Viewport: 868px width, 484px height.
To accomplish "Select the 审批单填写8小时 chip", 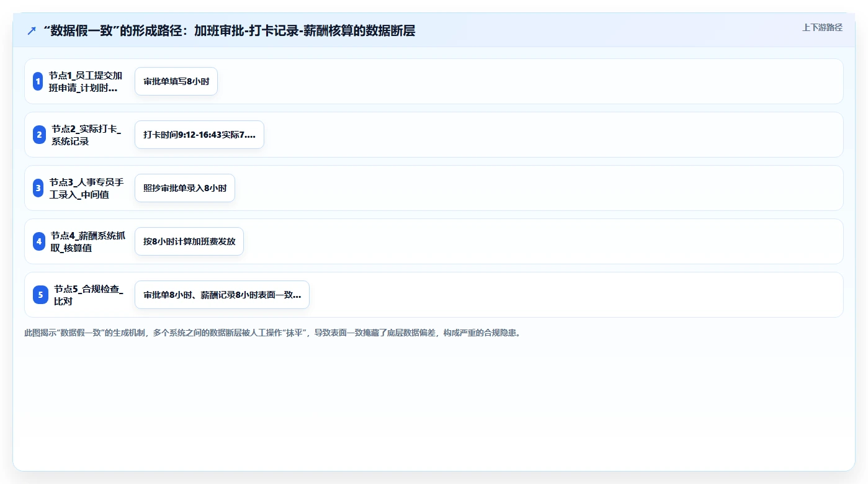I will tap(176, 81).
